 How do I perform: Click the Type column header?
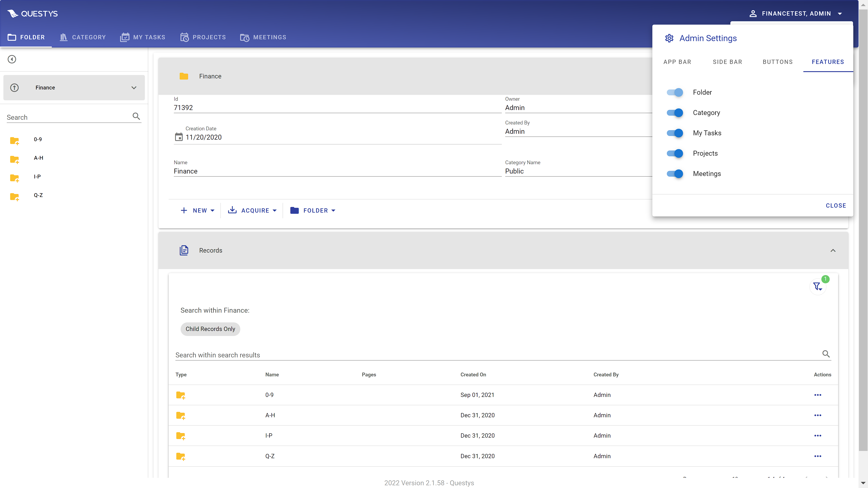point(181,375)
